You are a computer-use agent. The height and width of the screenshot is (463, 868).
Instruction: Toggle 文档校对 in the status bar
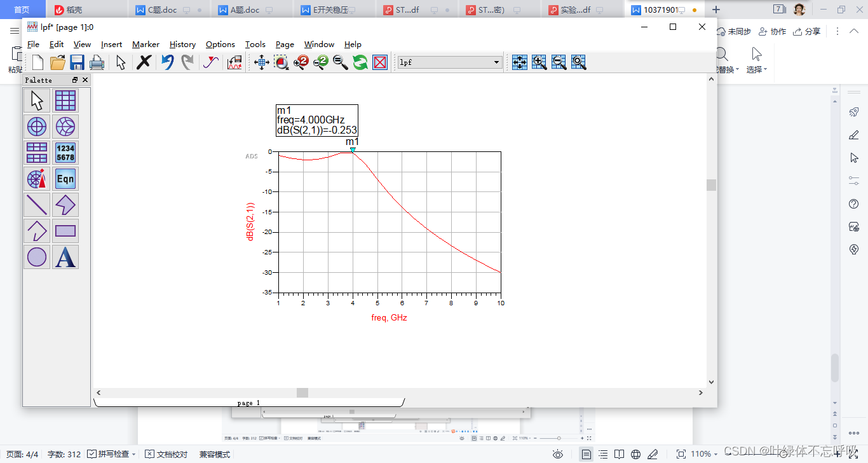166,454
